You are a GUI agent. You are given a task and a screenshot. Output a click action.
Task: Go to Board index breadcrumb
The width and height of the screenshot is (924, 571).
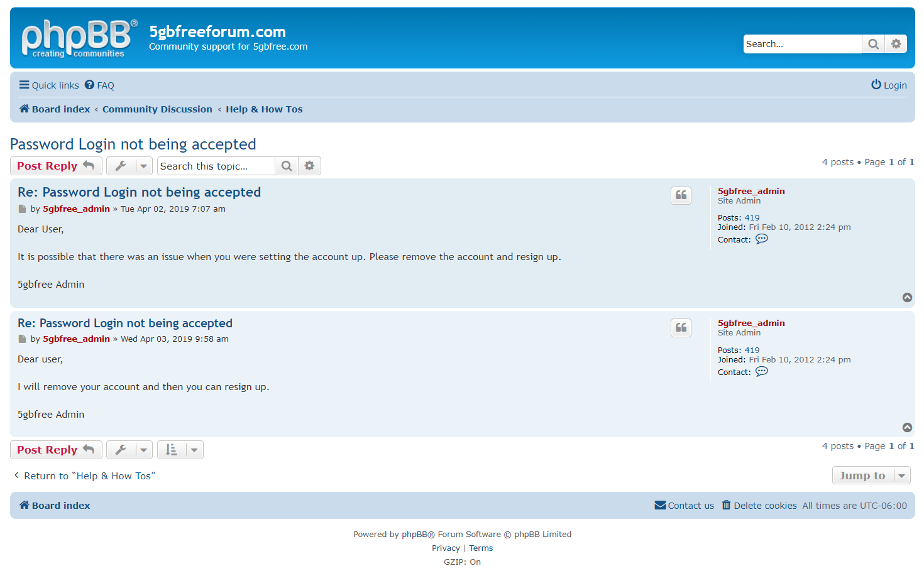click(55, 109)
